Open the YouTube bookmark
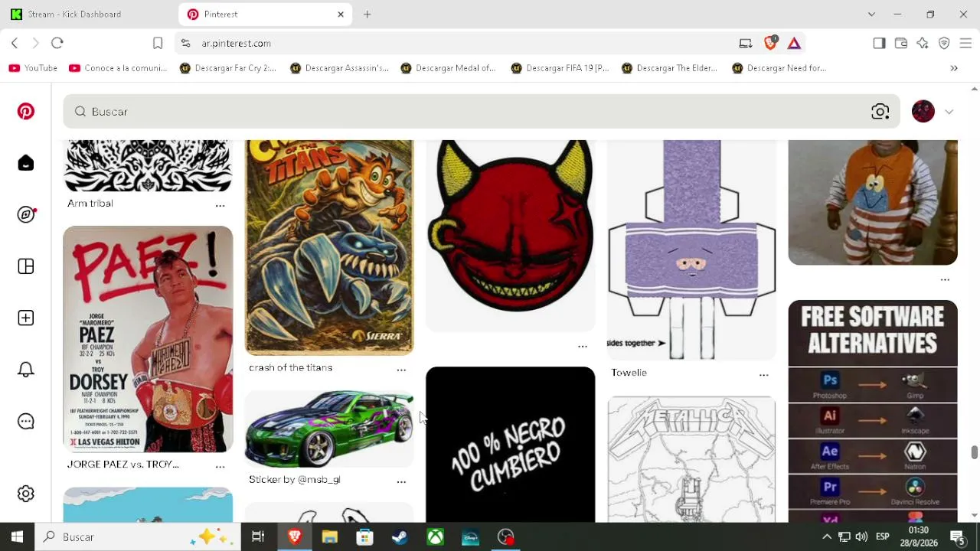This screenshot has height=551, width=980. click(x=33, y=68)
